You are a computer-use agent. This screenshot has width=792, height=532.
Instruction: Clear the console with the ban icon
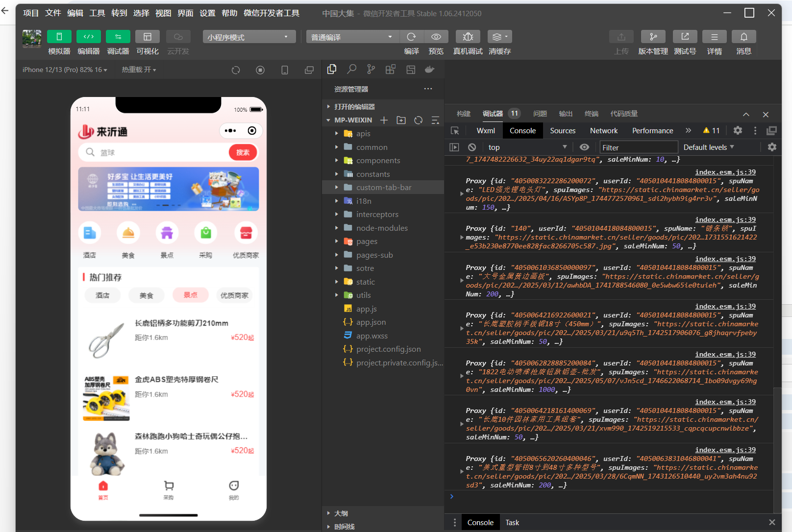(472, 147)
